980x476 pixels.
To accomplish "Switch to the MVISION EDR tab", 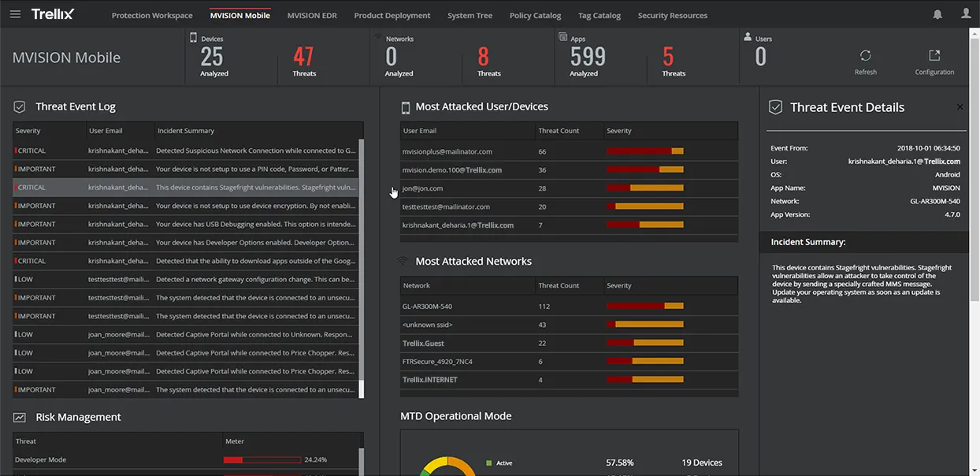I will point(312,15).
